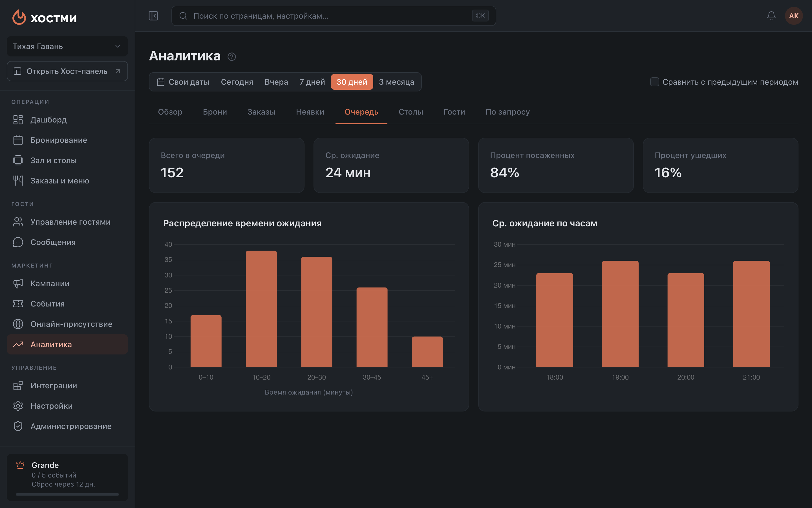Switch to the По запросу tab
Image resolution: width=812 pixels, height=508 pixels.
click(507, 112)
